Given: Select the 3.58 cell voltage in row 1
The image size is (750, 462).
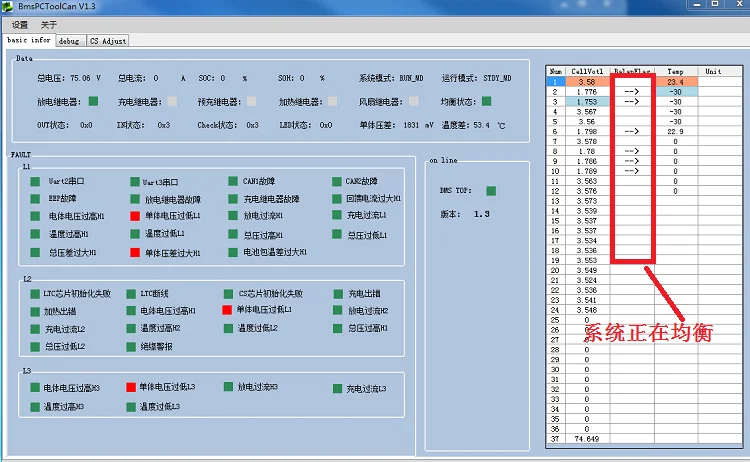Looking at the screenshot, I should pyautogui.click(x=587, y=81).
